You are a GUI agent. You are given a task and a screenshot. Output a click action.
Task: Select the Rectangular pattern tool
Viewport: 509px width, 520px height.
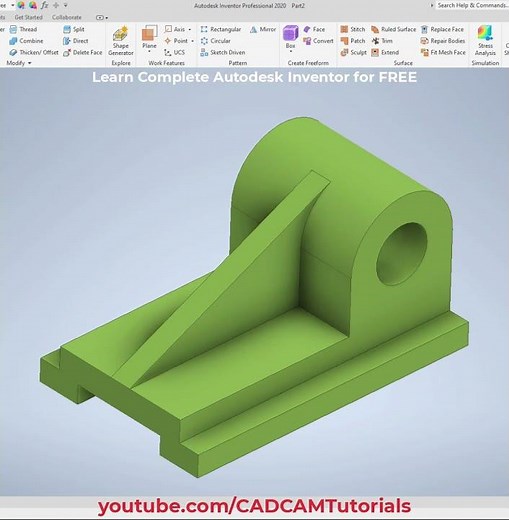pos(221,29)
